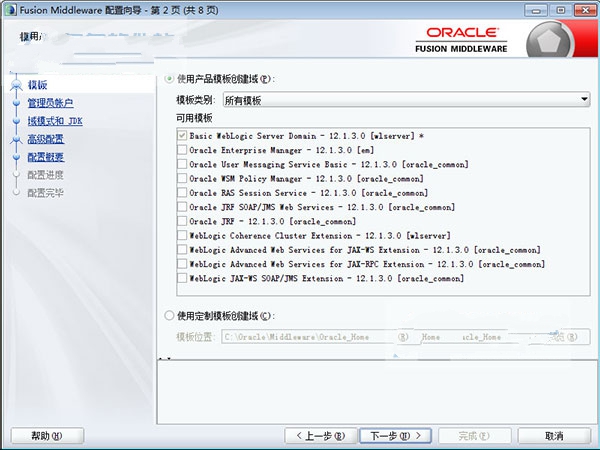Viewport: 600px width, 450px height.
Task: Close the configuration wizard window
Action: click(585, 10)
